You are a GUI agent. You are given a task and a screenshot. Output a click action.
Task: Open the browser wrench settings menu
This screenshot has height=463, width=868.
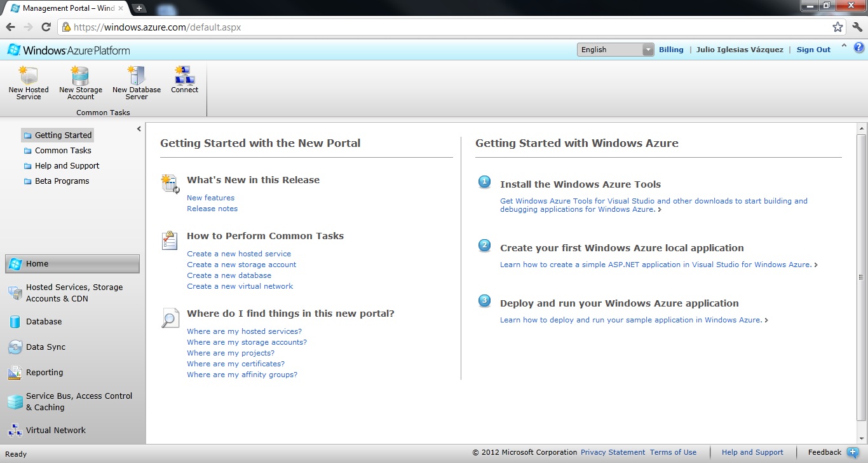[857, 27]
